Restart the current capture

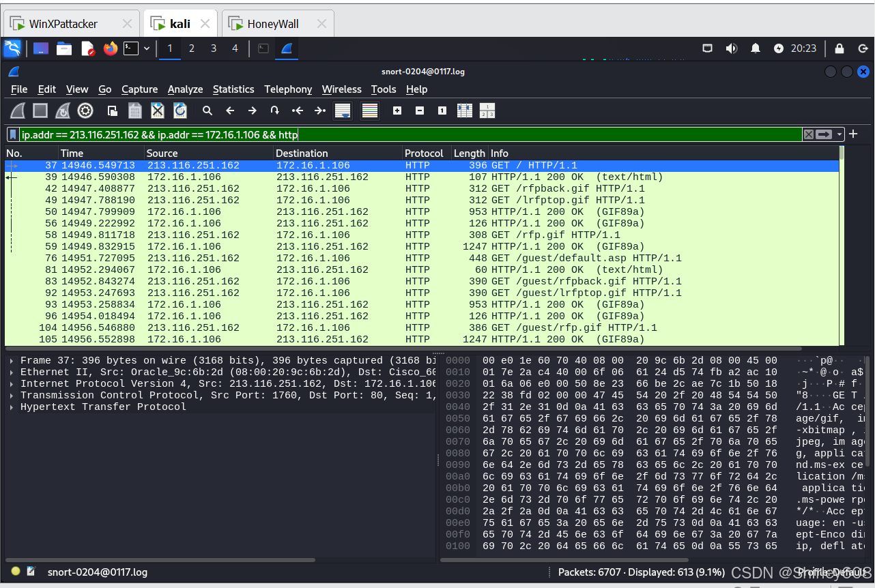coord(63,111)
